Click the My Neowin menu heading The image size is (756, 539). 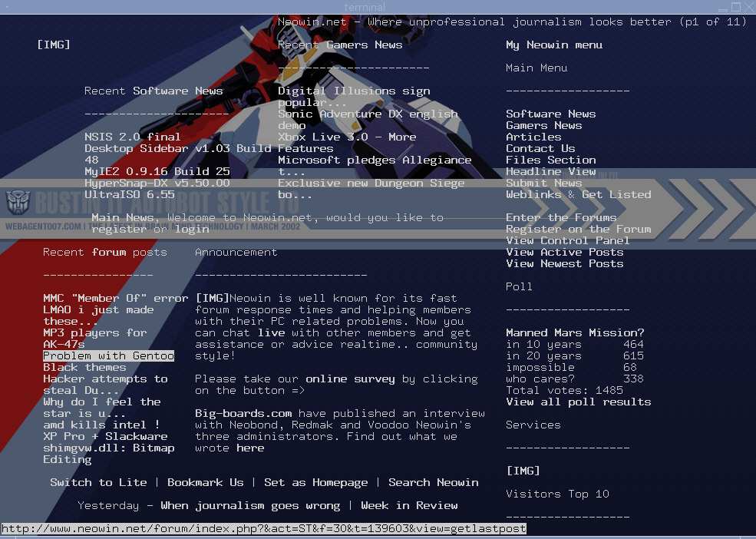pyautogui.click(x=554, y=45)
